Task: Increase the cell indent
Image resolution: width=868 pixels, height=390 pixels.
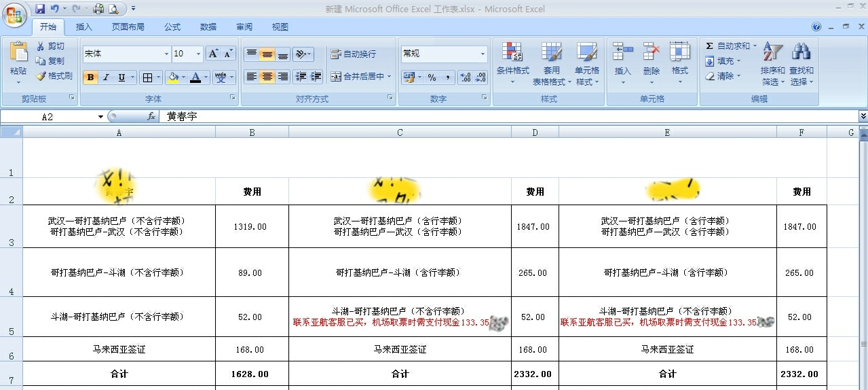Action: (x=316, y=77)
